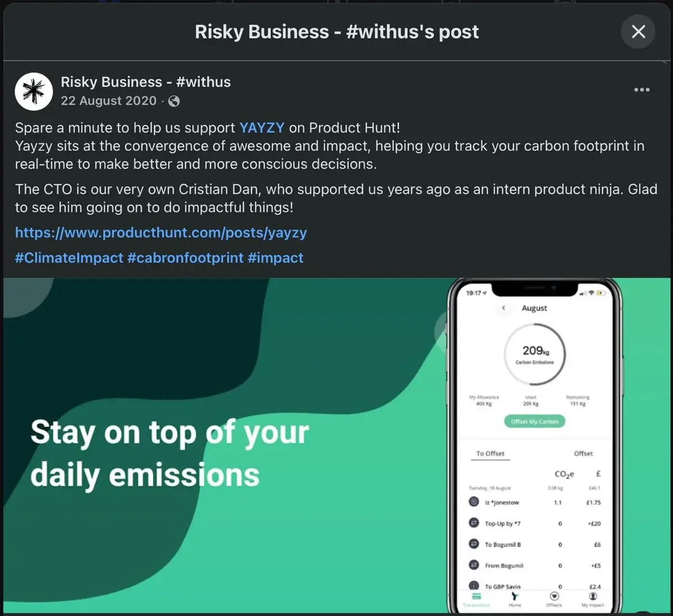Viewport: 673px width, 616px height.
Task: View My Impact via the profile icon
Action: coord(593,596)
